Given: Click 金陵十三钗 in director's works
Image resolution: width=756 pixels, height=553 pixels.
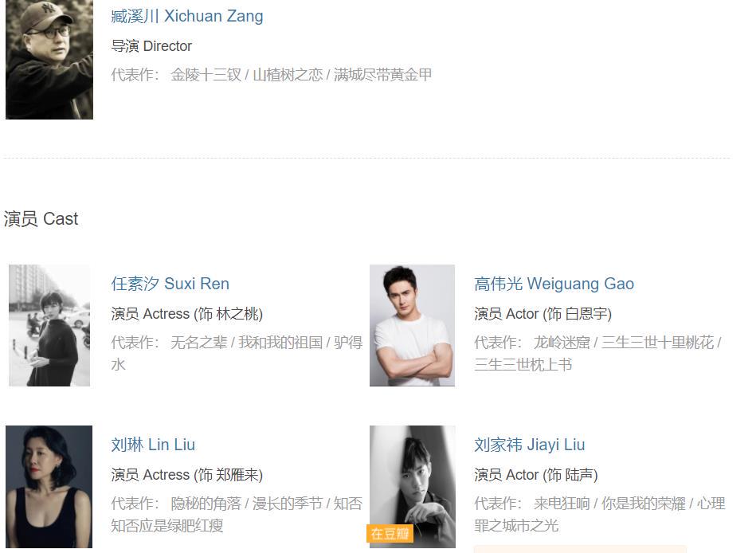Looking at the screenshot, I should click(x=206, y=75).
